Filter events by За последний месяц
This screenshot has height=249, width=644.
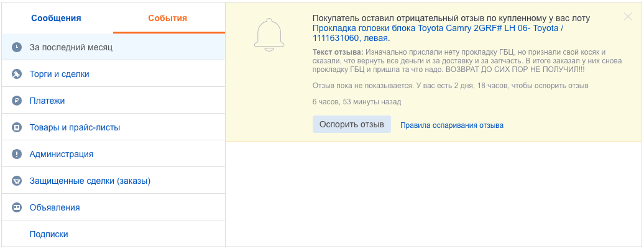(x=71, y=47)
